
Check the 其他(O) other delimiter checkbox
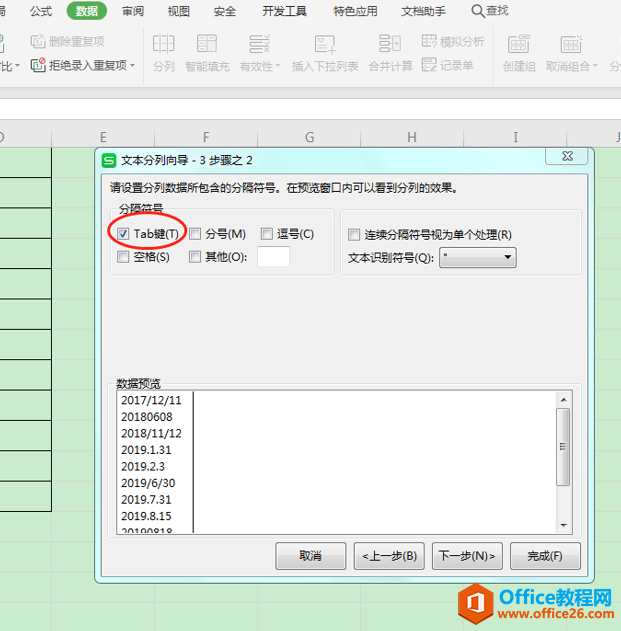point(195,257)
